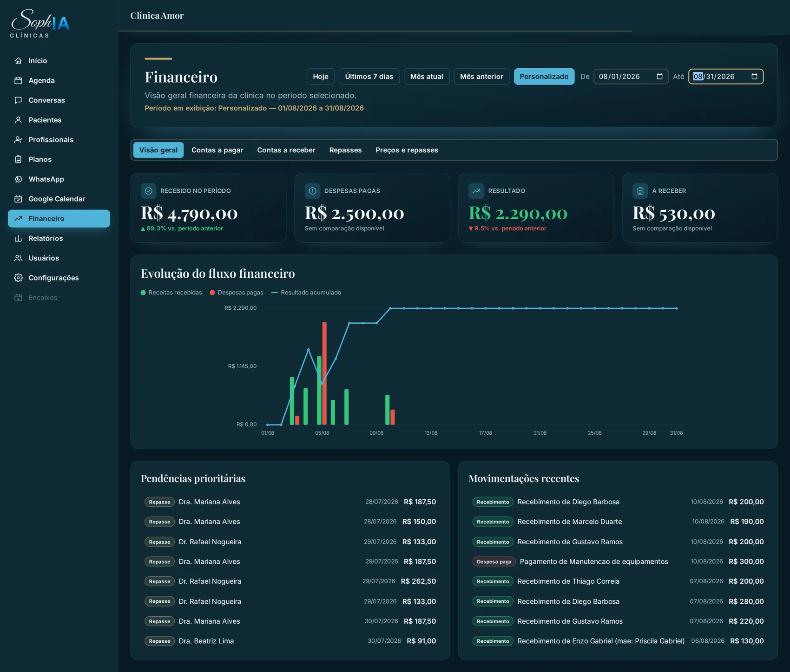Screen dimensions: 790x672
Task: Click the Início home icon
Action: [x=18, y=61]
